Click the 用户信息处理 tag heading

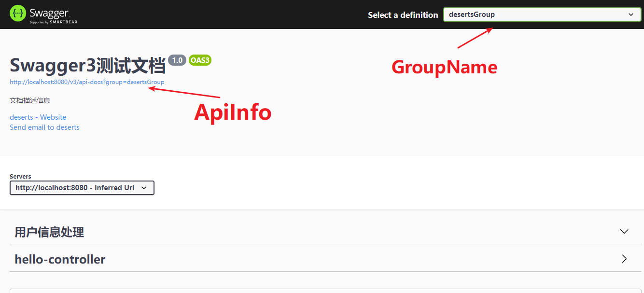(x=49, y=232)
